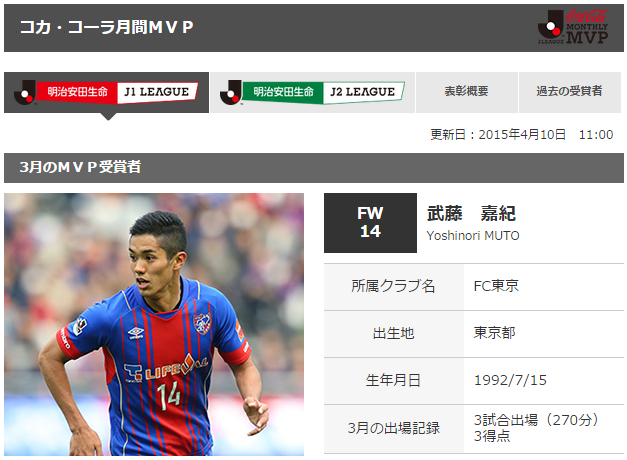Click the 所属クラブ名 row label
Viewport: 627px width, 460px height.
pyautogui.click(x=393, y=286)
